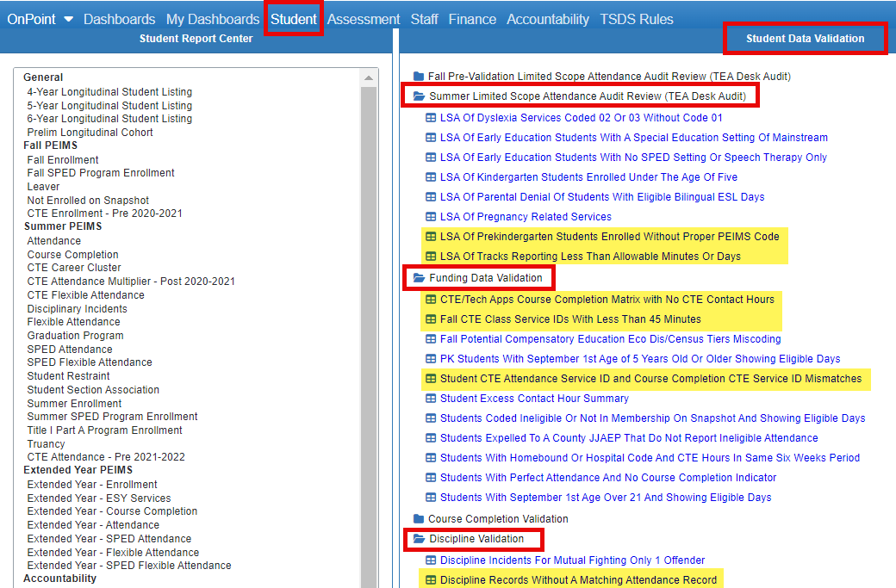Open the Assessment menu
This screenshot has height=588, width=896.
pyautogui.click(x=363, y=18)
